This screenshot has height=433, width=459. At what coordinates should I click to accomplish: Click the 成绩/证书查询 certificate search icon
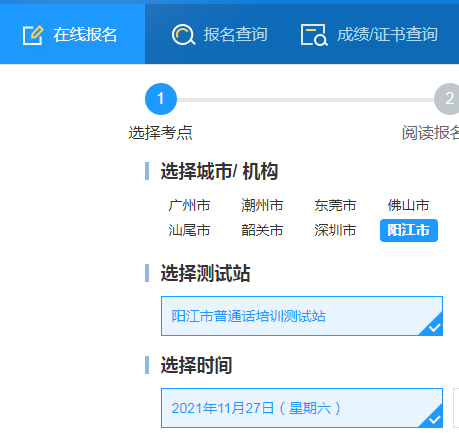click(x=314, y=35)
